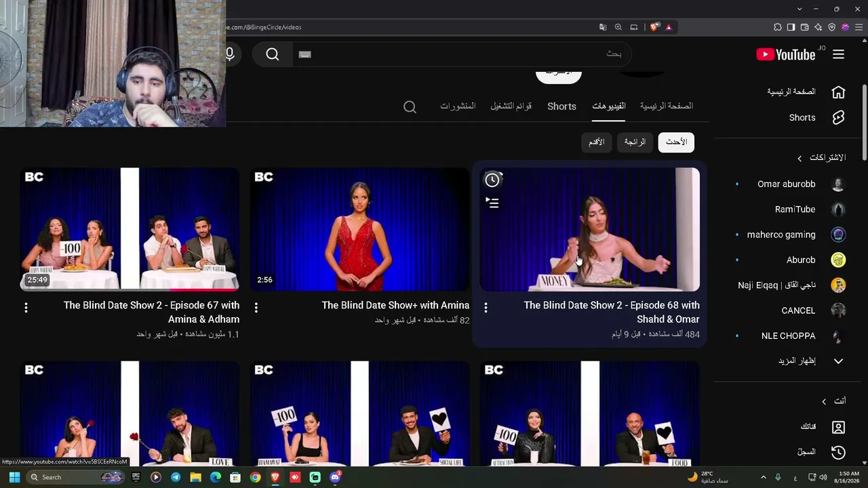Open the Brave Shields icon in address bar
This screenshot has width=868, height=488.
(x=654, y=27)
